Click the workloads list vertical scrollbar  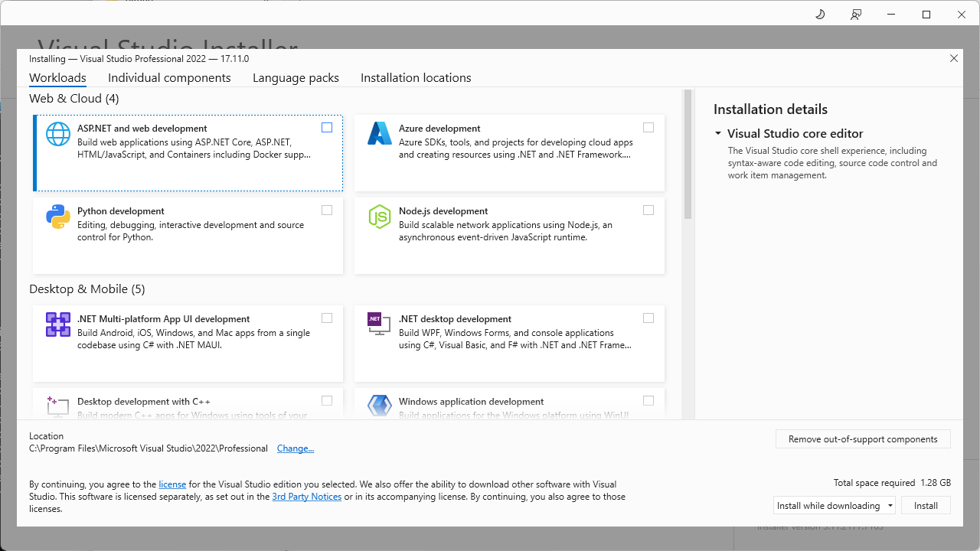pyautogui.click(x=688, y=155)
